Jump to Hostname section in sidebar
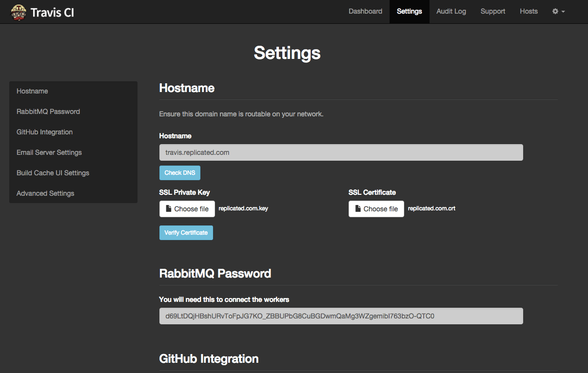This screenshot has width=588, height=373. pos(73,91)
